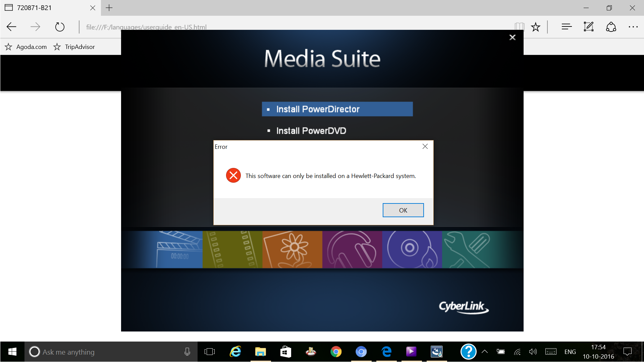The height and width of the screenshot is (362, 644).
Task: Open the Windows Start menu
Action: click(12, 352)
